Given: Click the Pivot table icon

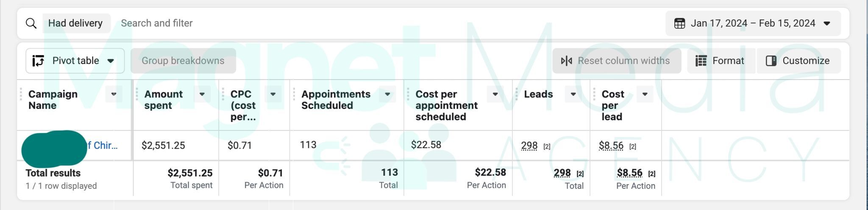Looking at the screenshot, I should point(38,61).
